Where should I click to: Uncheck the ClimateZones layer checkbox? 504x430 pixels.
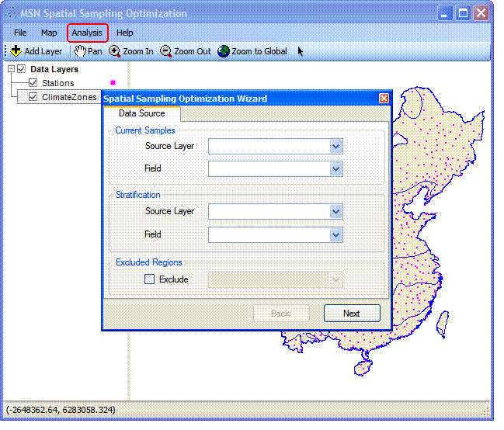click(x=33, y=97)
